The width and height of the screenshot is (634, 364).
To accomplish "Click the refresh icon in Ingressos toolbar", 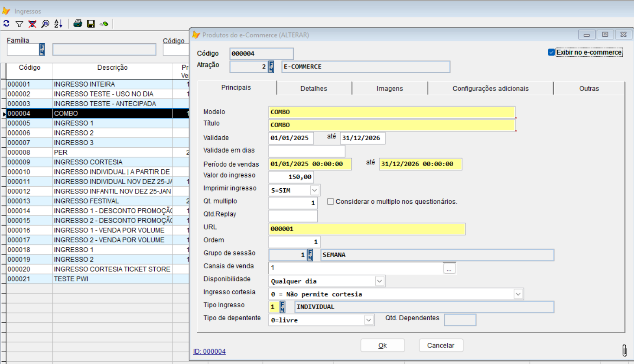I will click(7, 23).
